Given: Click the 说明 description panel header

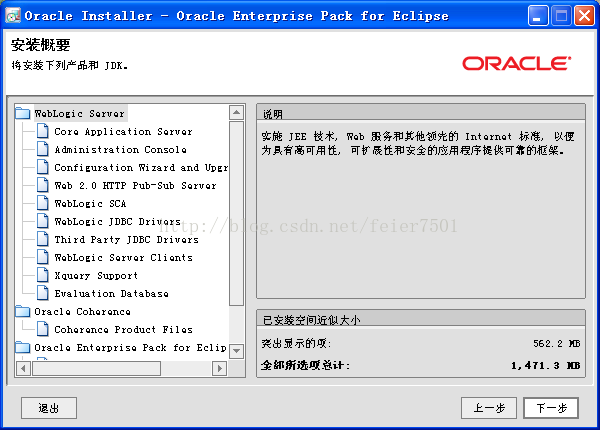Looking at the screenshot, I should coord(421,114).
